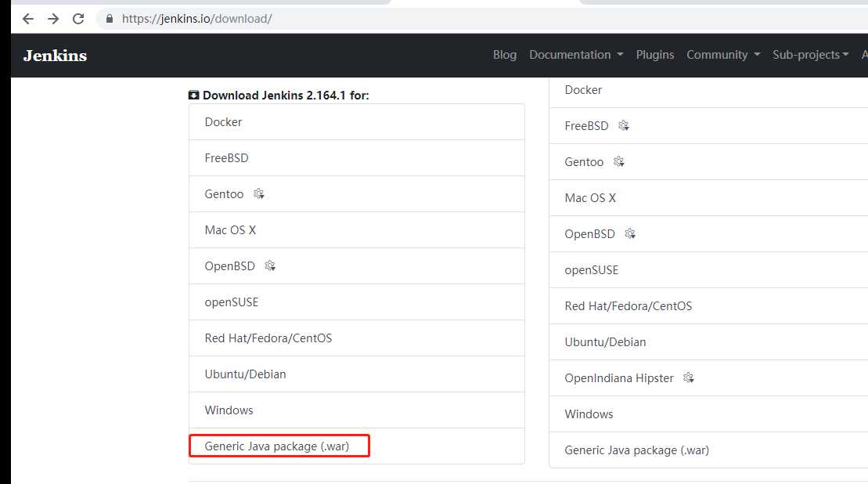This screenshot has width=868, height=484.
Task: Select OpenBSD in the right download list
Action: click(708, 233)
